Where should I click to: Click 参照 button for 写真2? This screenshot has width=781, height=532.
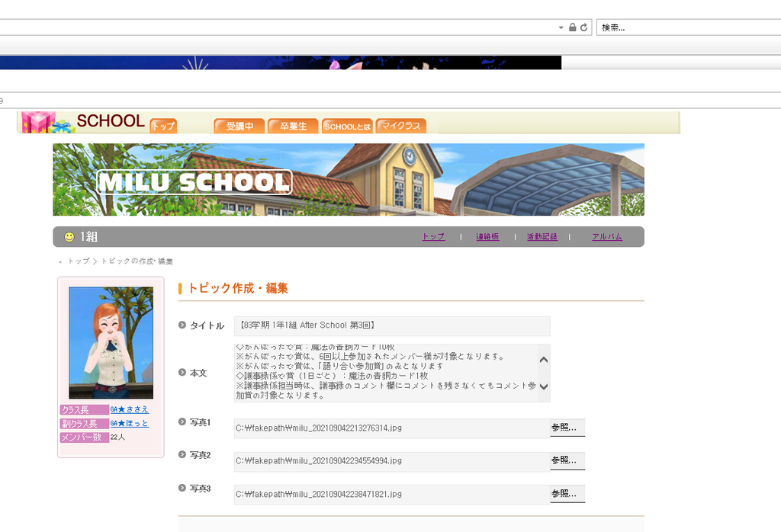[x=567, y=461]
